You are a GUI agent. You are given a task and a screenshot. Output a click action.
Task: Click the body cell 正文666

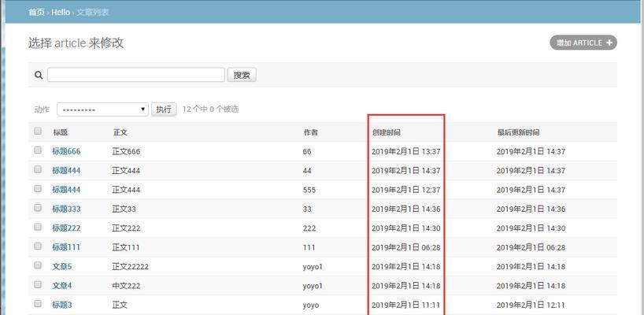pyautogui.click(x=126, y=151)
